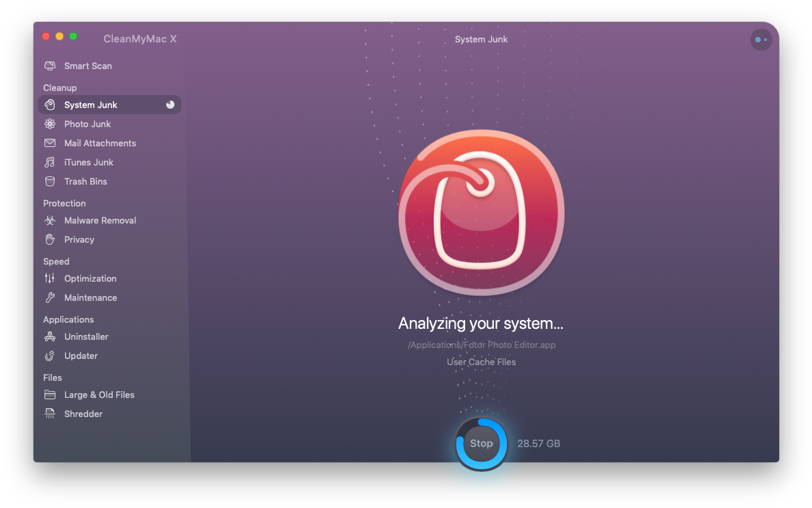Click the System Junk sidebar icon
The image size is (812, 508).
click(50, 105)
